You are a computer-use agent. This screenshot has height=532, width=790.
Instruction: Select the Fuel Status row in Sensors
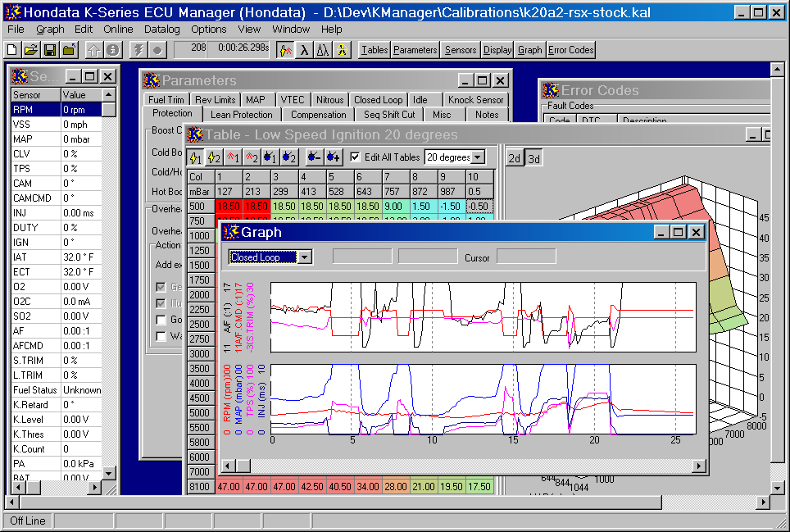point(56,389)
